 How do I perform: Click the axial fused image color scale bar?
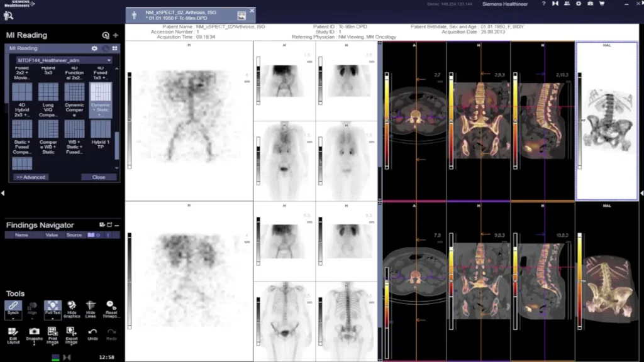click(x=386, y=101)
